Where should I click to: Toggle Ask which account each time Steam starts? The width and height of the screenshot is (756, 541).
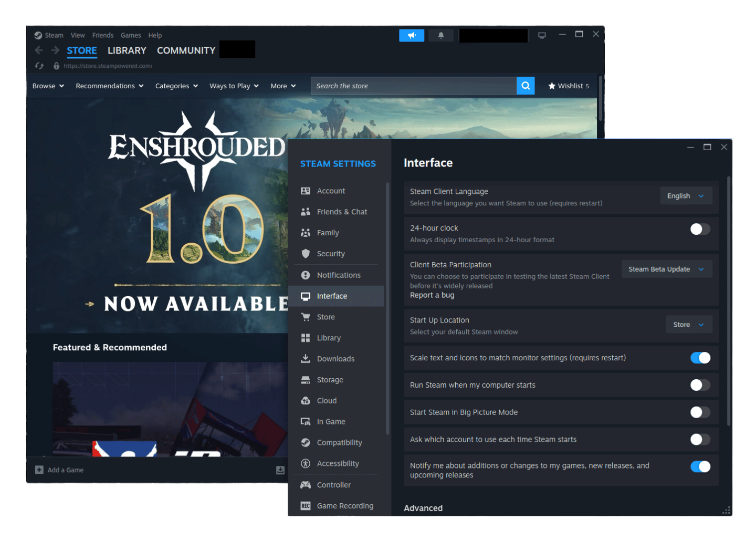700,440
